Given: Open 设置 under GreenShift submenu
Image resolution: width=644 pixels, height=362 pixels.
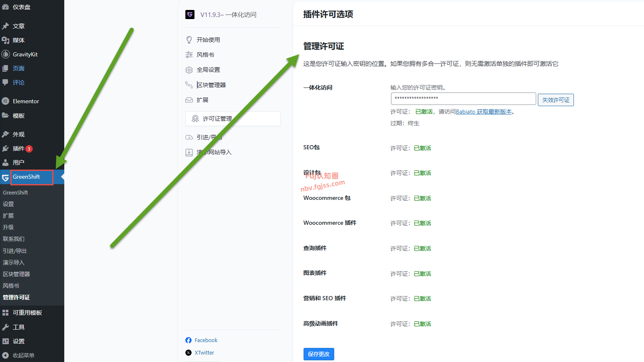Looking at the screenshot, I should [8, 204].
